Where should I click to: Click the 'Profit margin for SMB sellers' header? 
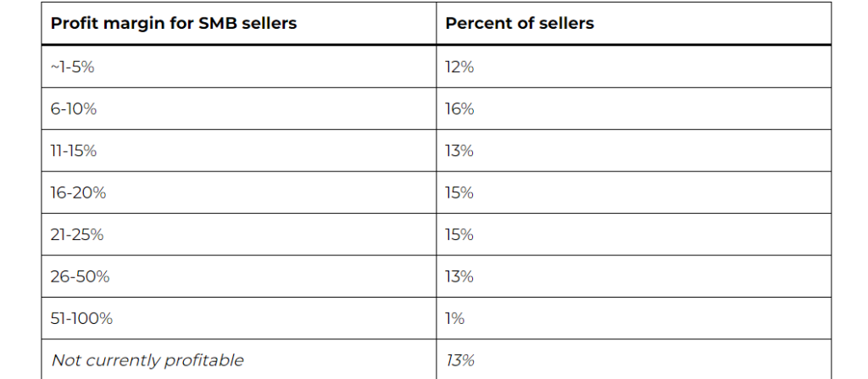[x=174, y=24]
